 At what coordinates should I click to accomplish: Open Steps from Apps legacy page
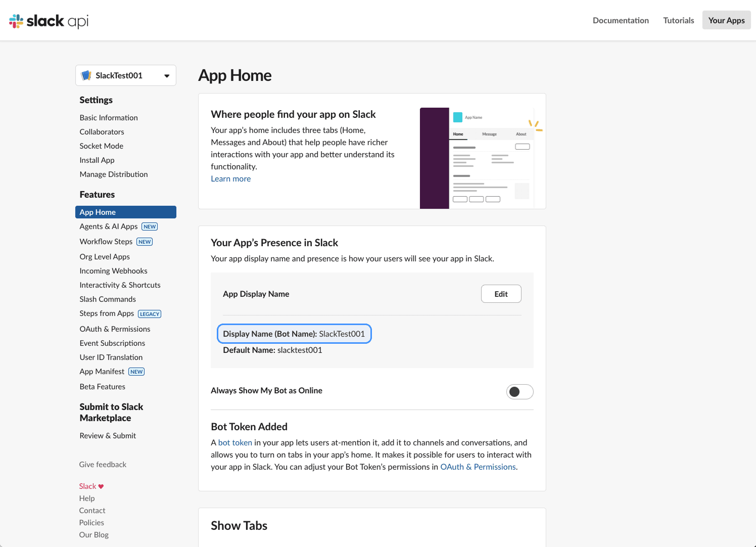click(107, 313)
